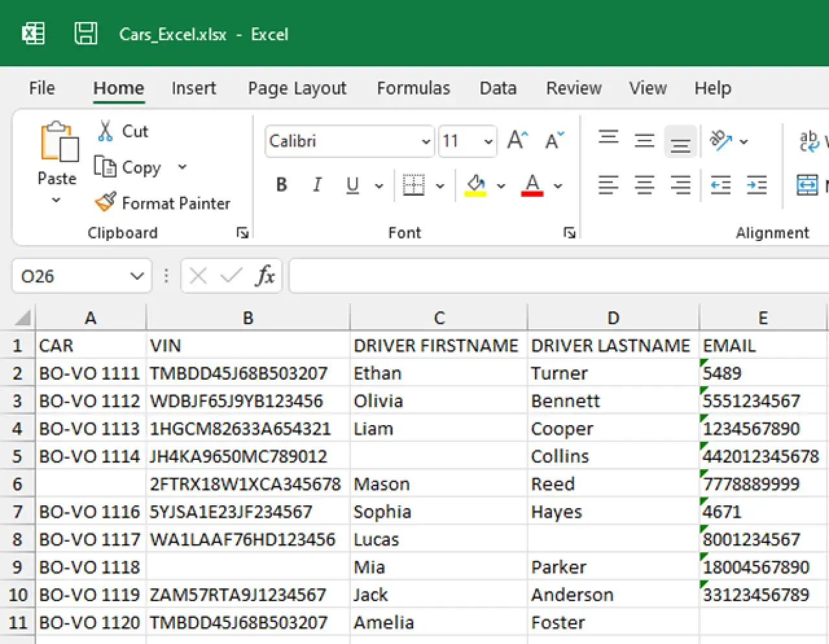
Task: Click the Borders icon
Action: coord(413,185)
